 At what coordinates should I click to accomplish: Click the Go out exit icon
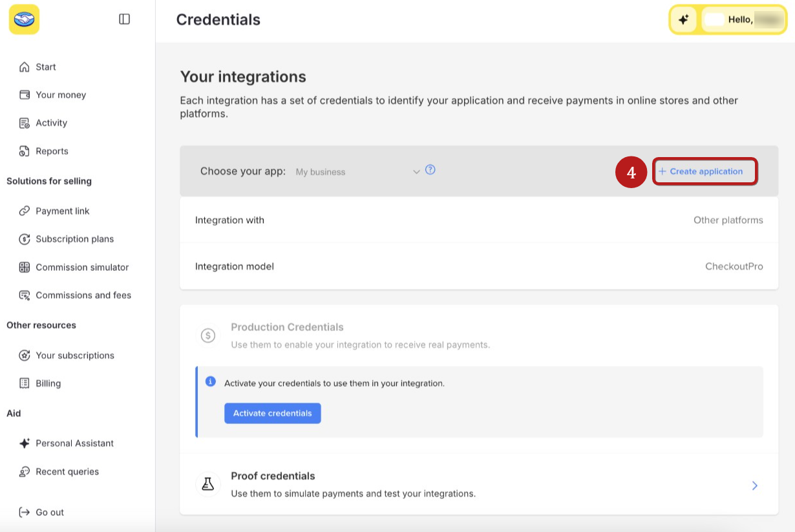(25, 513)
